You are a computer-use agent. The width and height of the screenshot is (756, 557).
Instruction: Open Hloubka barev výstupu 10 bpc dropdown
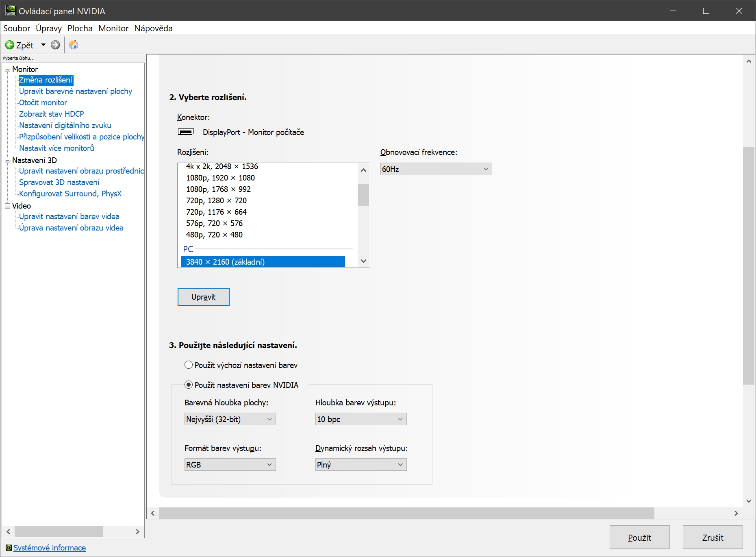click(x=361, y=419)
